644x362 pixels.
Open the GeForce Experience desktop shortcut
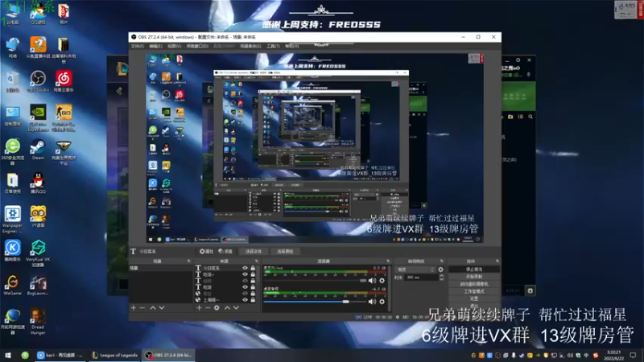point(38,117)
